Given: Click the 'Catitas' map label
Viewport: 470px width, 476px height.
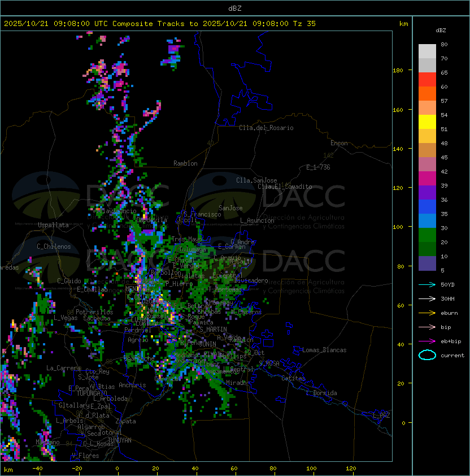Looking at the screenshot, I should coord(293,378).
